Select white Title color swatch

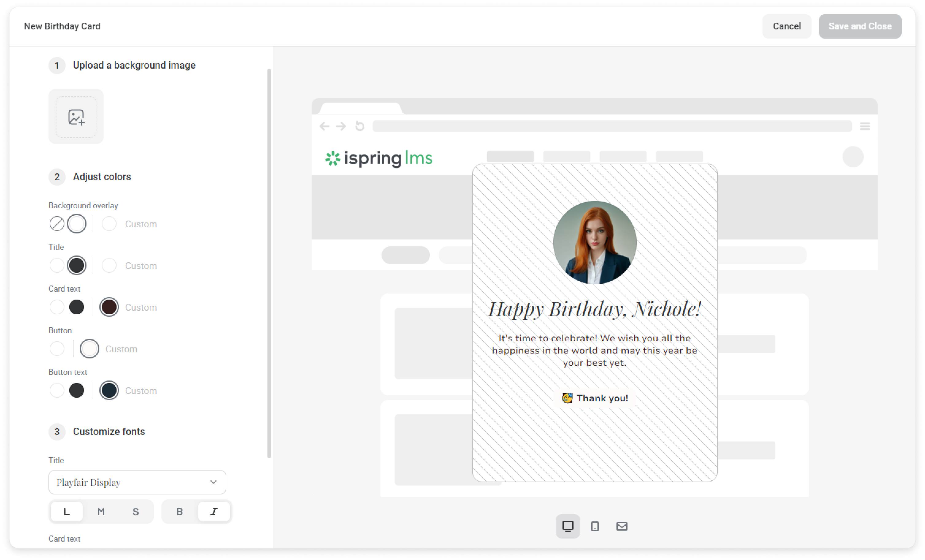[x=57, y=266]
